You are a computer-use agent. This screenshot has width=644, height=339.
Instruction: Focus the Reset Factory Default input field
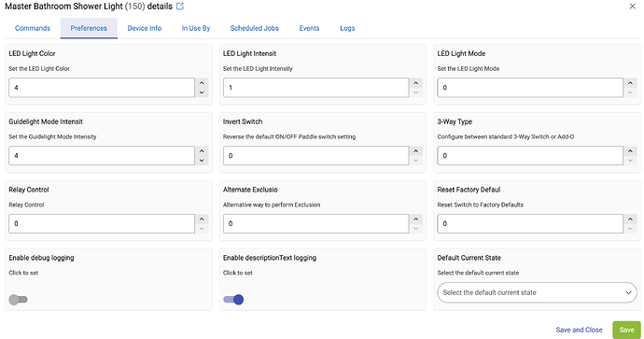pos(530,224)
